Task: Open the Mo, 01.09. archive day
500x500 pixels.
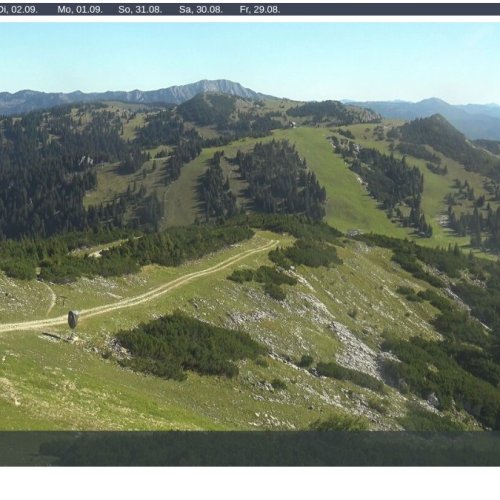Action: (80, 10)
